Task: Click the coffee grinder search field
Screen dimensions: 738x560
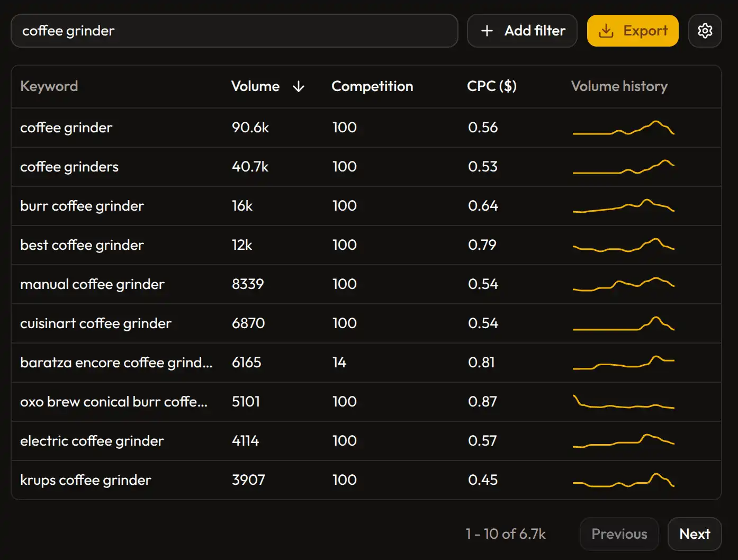Action: tap(234, 31)
